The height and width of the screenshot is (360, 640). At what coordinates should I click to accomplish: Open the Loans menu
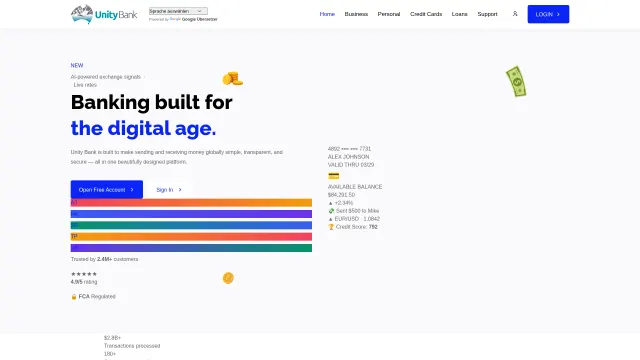(x=459, y=14)
